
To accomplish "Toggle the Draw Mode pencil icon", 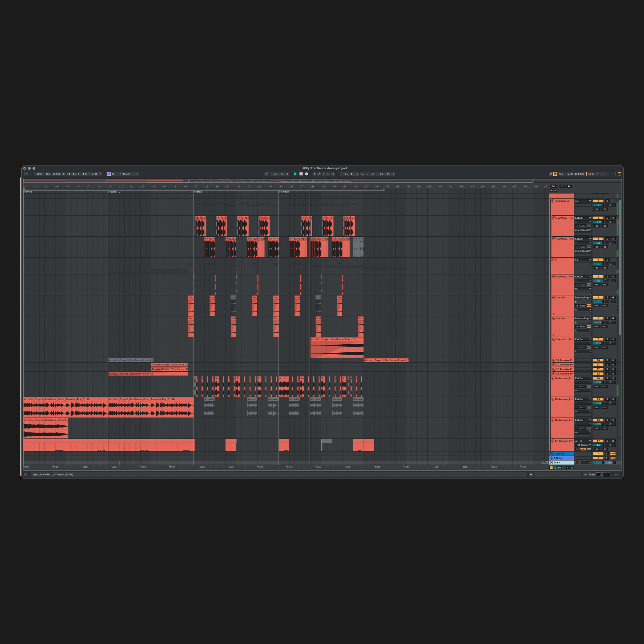I will [550, 174].
